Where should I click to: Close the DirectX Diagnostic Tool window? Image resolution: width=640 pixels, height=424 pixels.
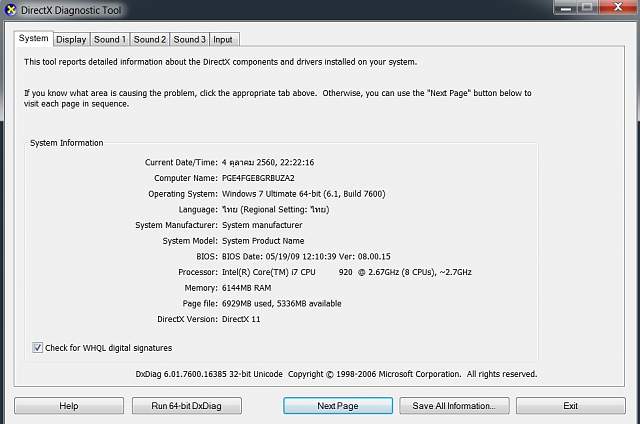point(618,7)
